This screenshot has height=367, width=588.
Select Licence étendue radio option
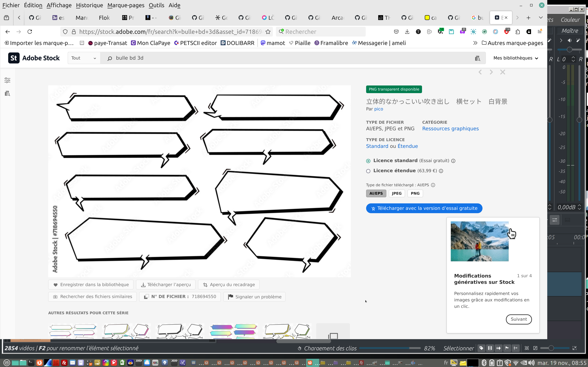point(368,171)
